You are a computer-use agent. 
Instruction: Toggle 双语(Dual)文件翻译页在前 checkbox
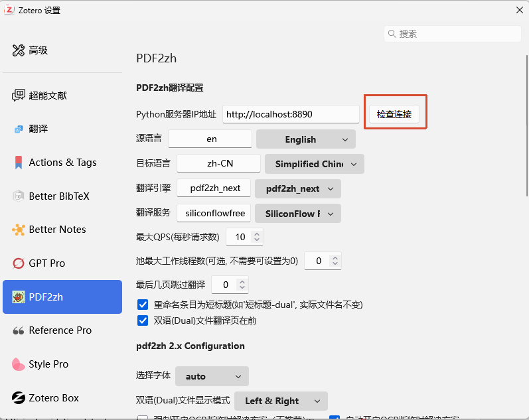pyautogui.click(x=143, y=320)
